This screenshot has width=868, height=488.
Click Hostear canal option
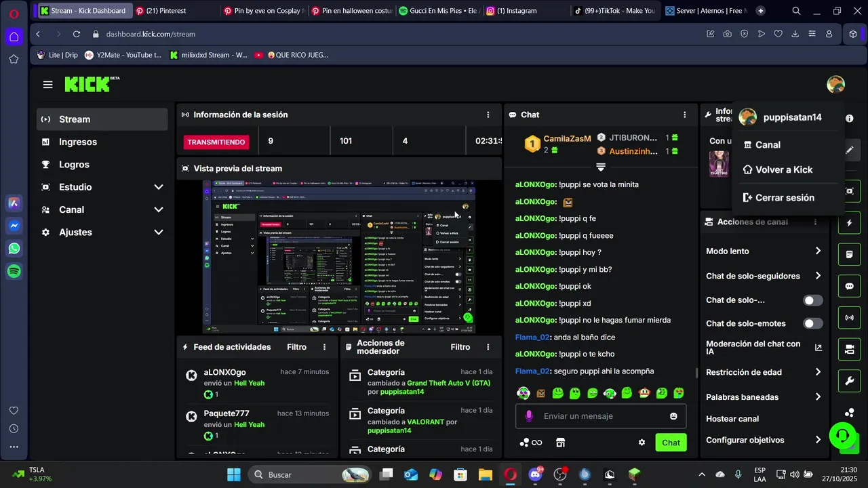click(x=732, y=419)
